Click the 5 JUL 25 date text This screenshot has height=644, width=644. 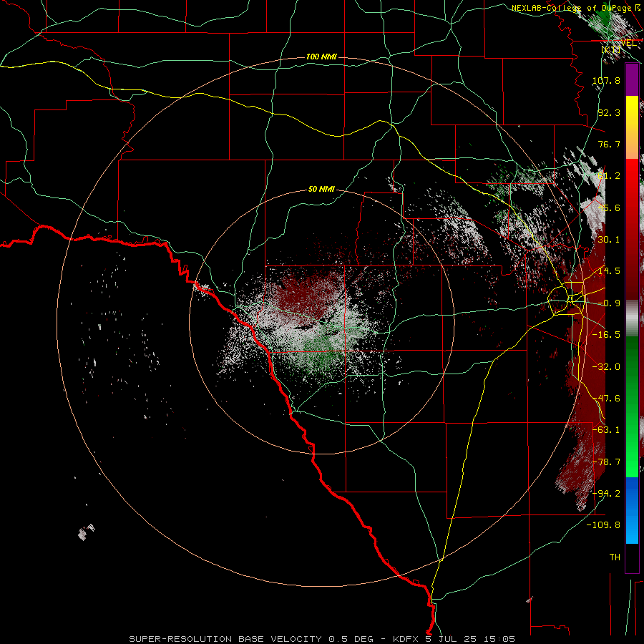pyautogui.click(x=451, y=639)
